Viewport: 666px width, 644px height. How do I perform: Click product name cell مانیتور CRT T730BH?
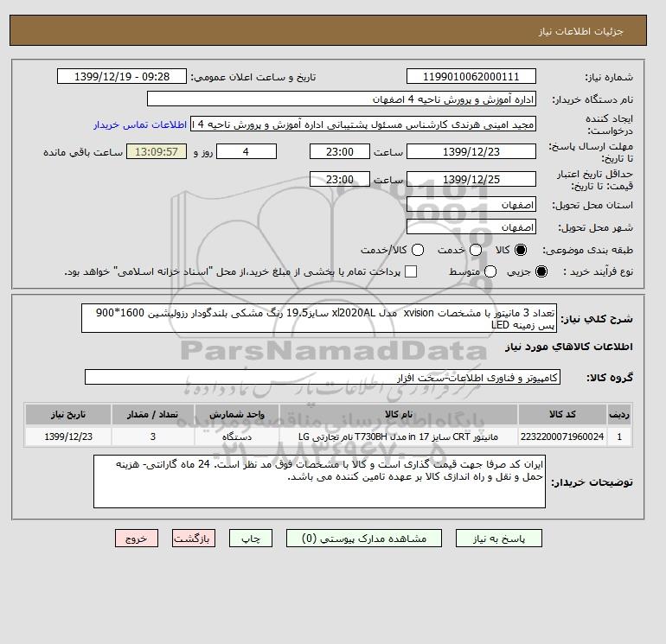coord(399,437)
